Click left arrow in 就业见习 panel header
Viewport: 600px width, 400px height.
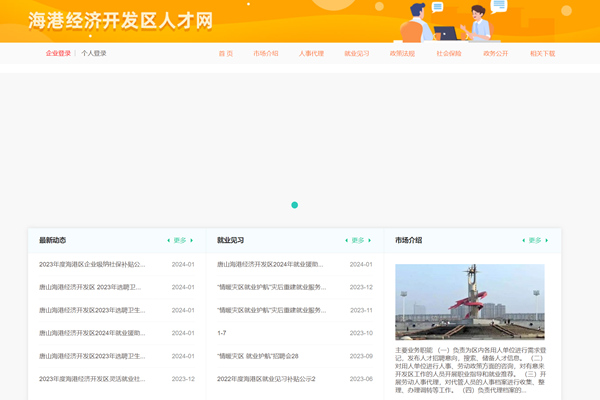pyautogui.click(x=347, y=240)
